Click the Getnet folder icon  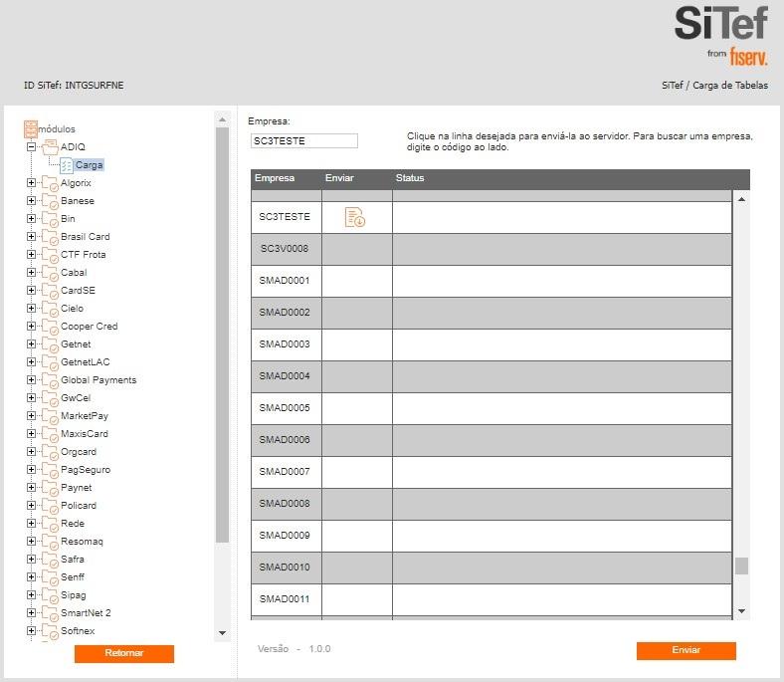pos(50,345)
